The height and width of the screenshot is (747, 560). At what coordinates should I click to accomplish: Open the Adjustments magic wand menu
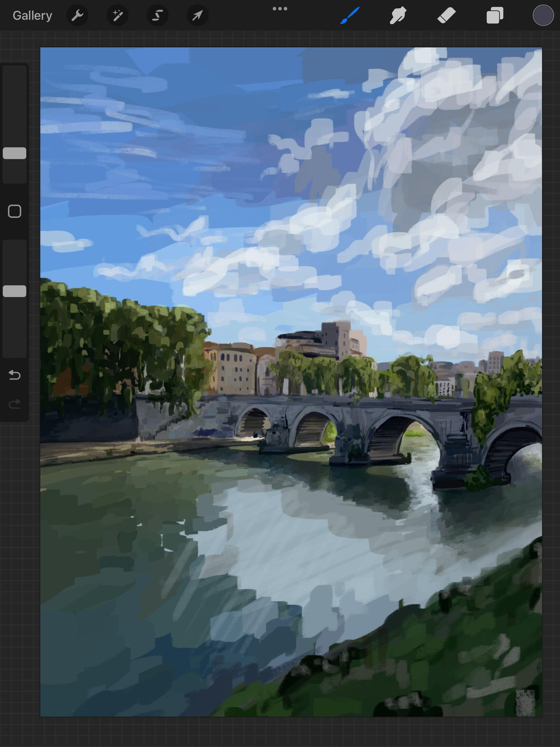pyautogui.click(x=118, y=16)
